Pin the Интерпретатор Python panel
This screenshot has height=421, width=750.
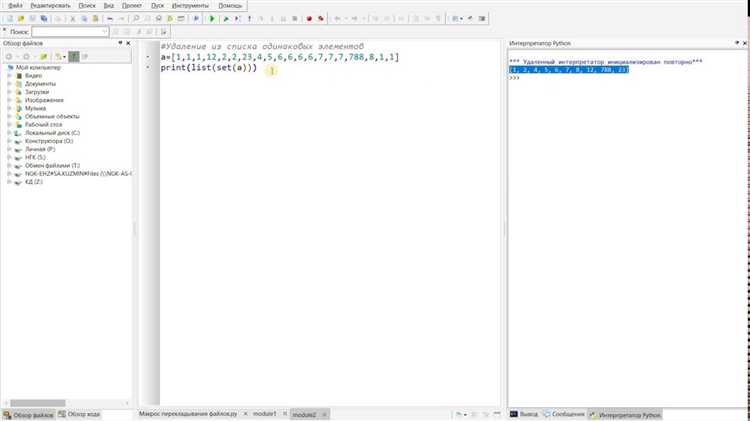737,43
